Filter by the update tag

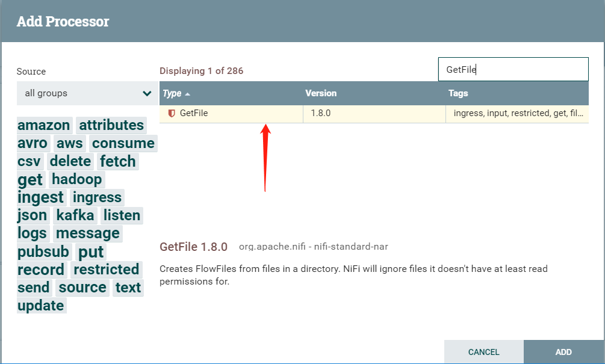pos(41,306)
